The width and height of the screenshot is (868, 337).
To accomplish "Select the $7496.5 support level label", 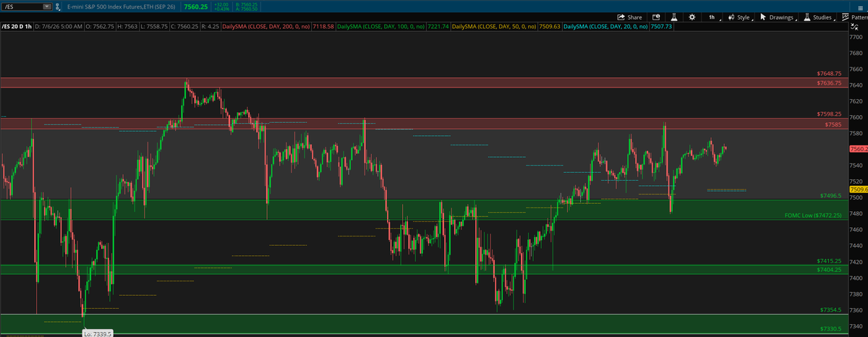I will [830, 196].
